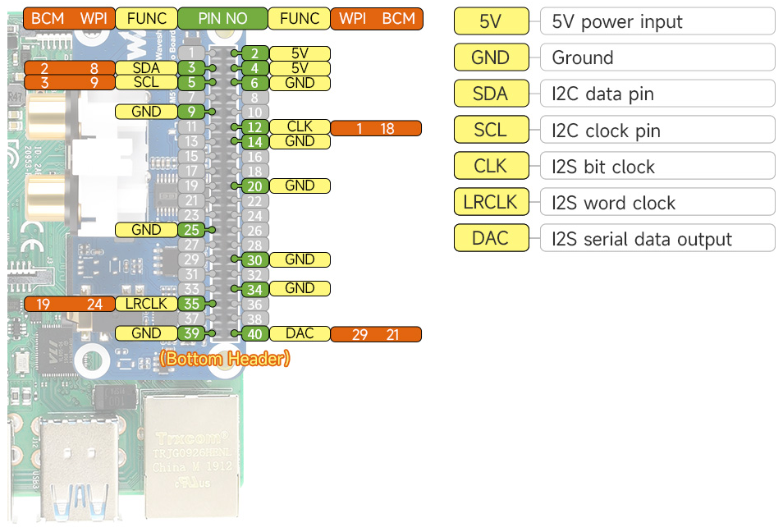Viewport: 783px width, 532px height.
Task: Click green pin number 12
Action: click(x=255, y=127)
